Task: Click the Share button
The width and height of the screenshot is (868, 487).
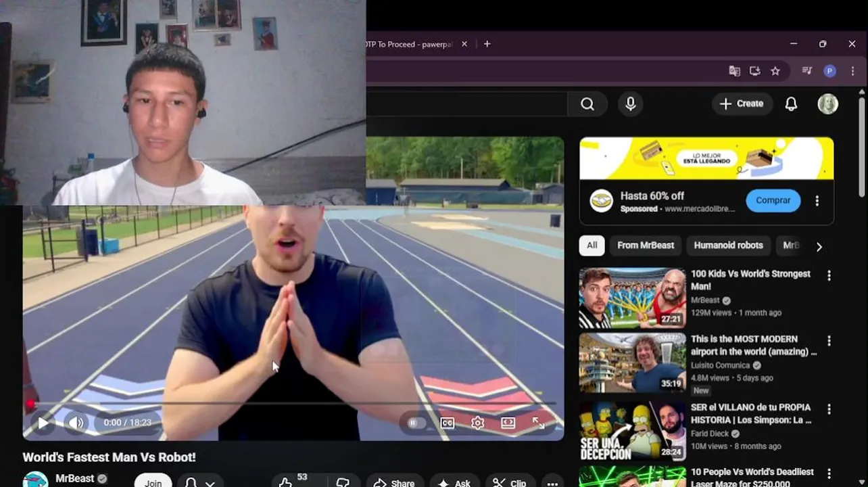Action: 394,482
